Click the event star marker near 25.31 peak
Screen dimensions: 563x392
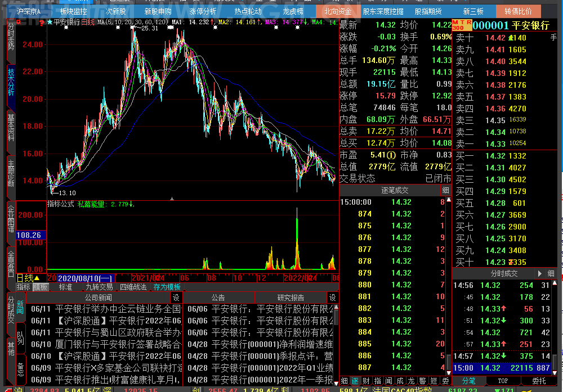pyautogui.click(x=133, y=28)
